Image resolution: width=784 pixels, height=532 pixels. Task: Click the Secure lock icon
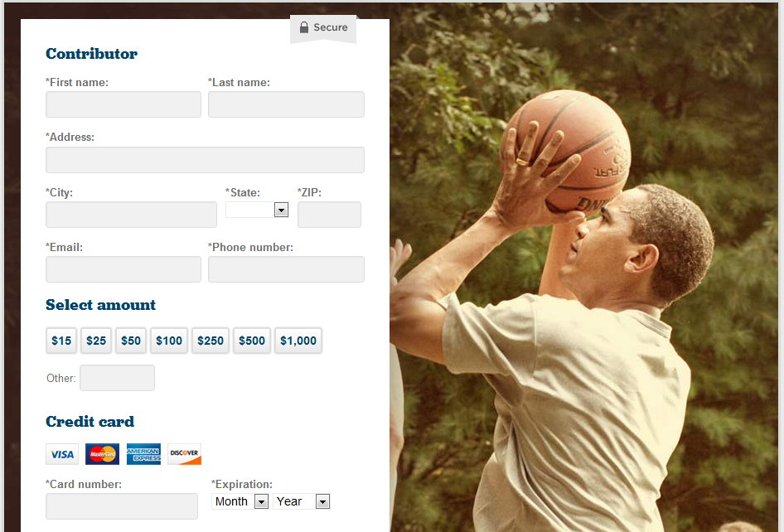pos(304,27)
